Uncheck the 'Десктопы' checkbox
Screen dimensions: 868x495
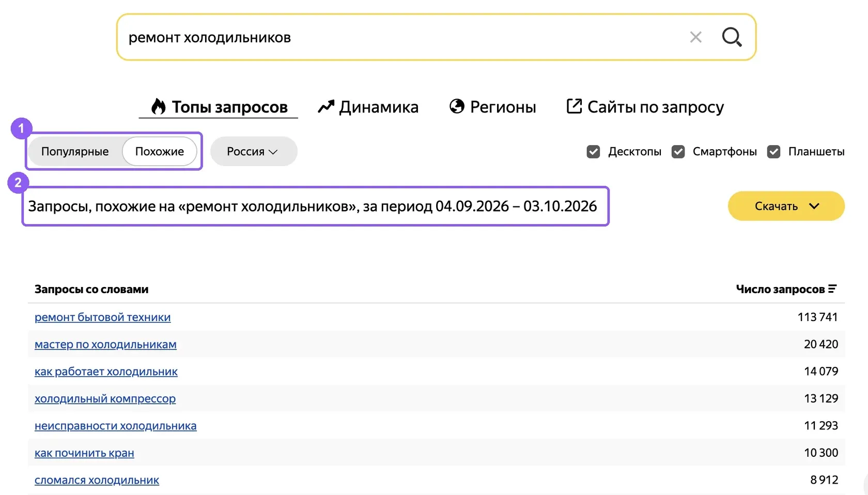(x=593, y=152)
